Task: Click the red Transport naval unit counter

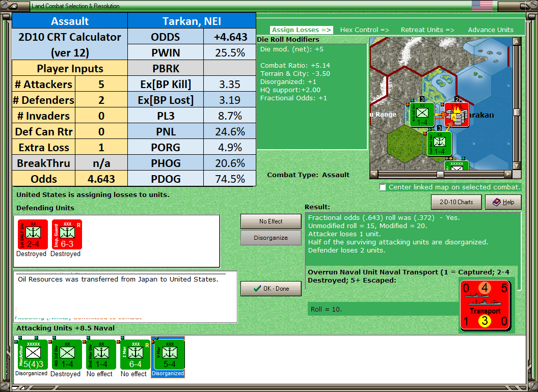Action: point(485,305)
